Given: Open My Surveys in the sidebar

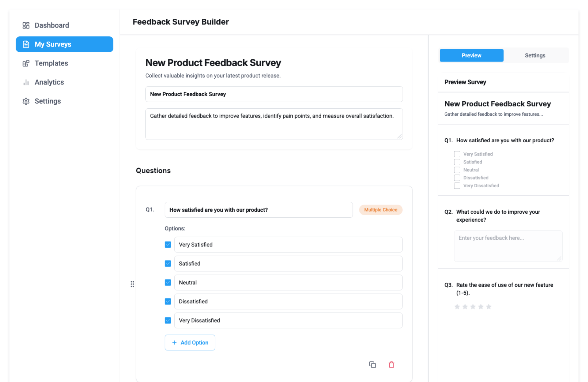Looking at the screenshot, I should [x=64, y=44].
